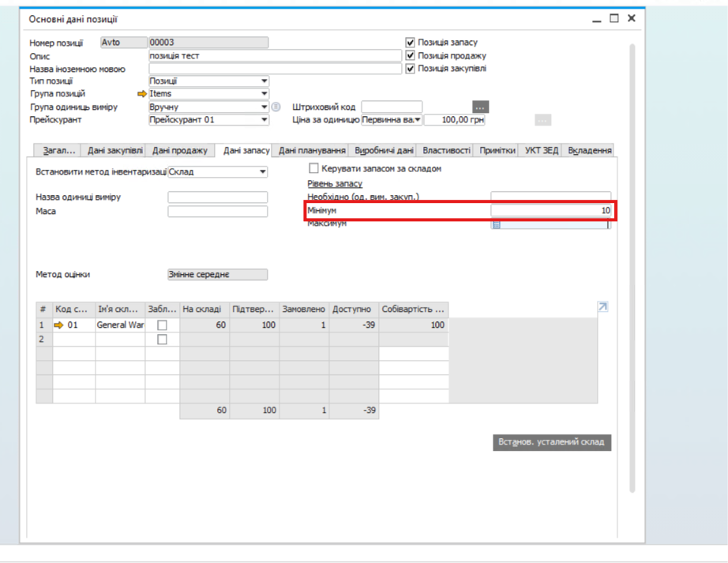Click the Назва одиниці виміру field
This screenshot has height=563, width=728.
(x=217, y=197)
